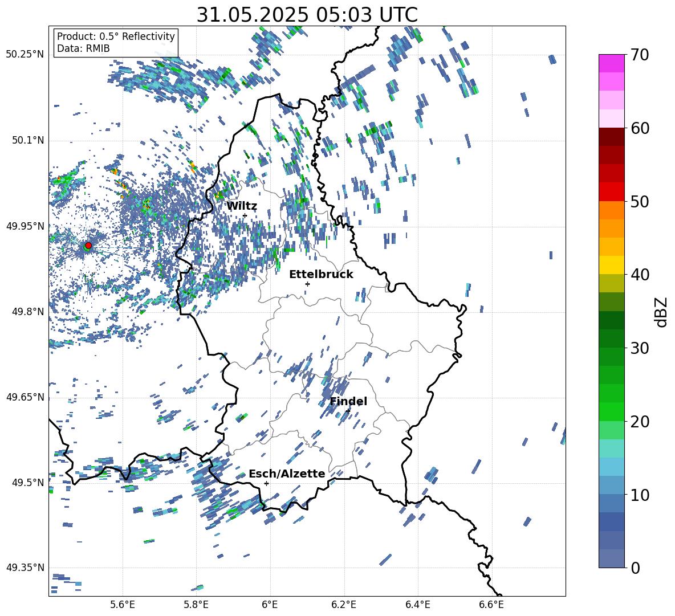Select the Ettelbruck city label
This screenshot has width=675, height=616.
click(321, 275)
